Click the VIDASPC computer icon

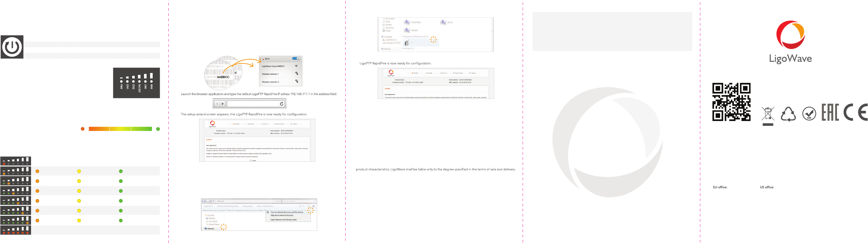coord(407,30)
